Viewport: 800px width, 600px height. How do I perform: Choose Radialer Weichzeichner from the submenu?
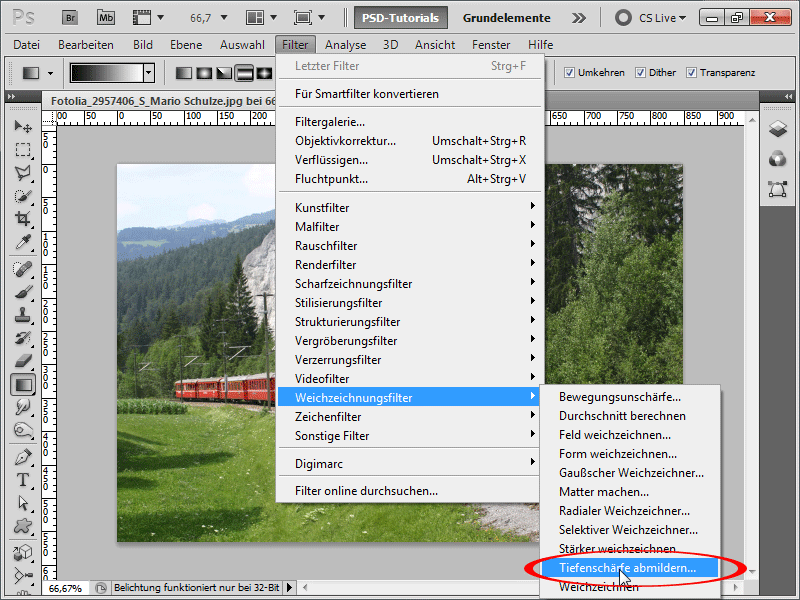pyautogui.click(x=630, y=511)
